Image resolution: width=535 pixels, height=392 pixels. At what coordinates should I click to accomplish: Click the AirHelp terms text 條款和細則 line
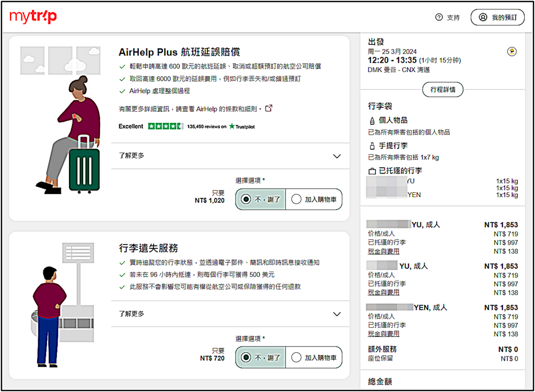pos(190,109)
